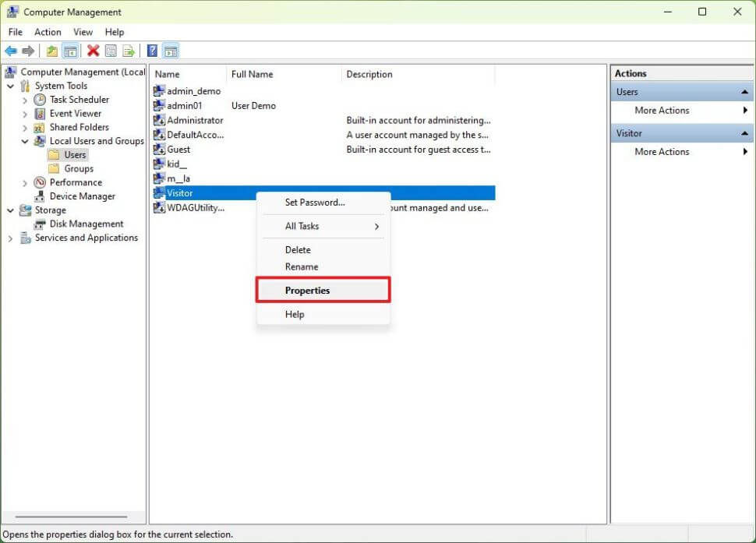Toggle the Action pane visibility icon

click(170, 51)
